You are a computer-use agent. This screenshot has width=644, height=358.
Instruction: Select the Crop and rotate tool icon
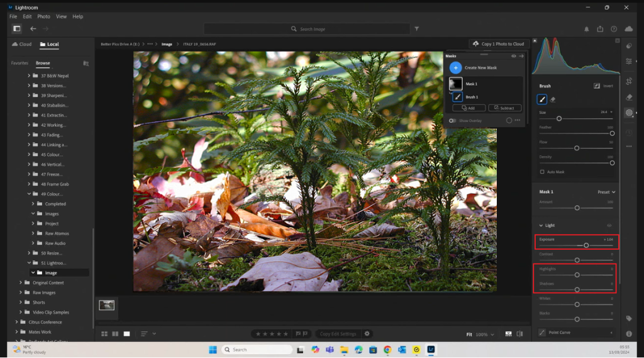tap(629, 81)
